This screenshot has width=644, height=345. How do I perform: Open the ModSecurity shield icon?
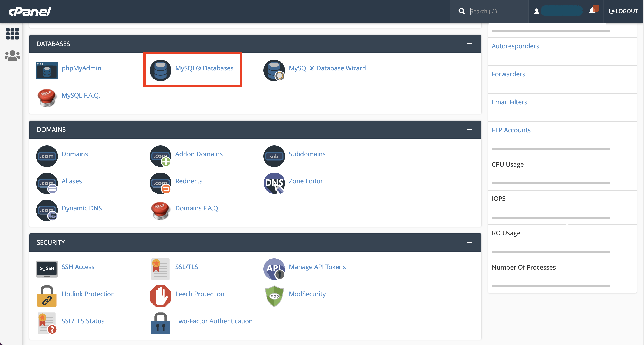pyautogui.click(x=274, y=296)
